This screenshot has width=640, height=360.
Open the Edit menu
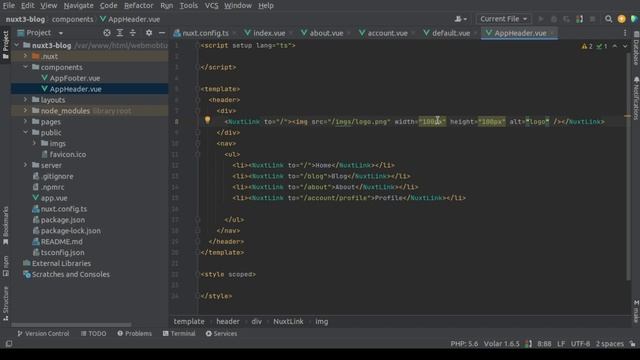click(x=27, y=5)
